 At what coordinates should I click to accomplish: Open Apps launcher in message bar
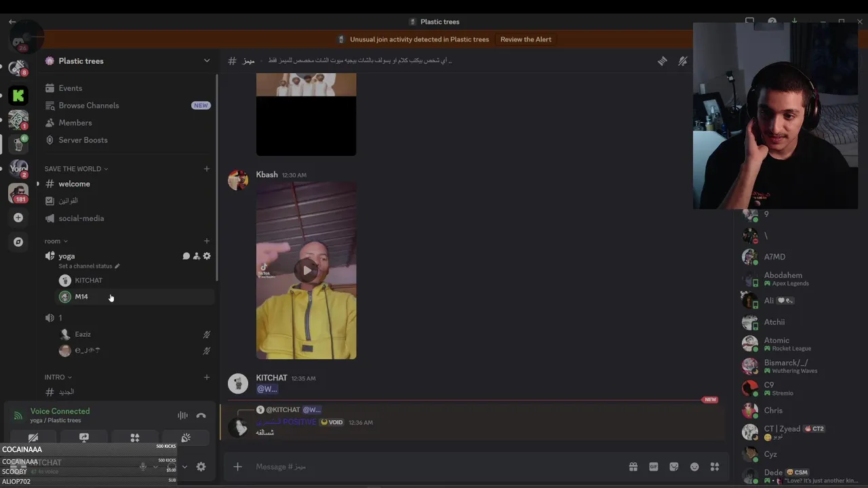click(x=714, y=466)
